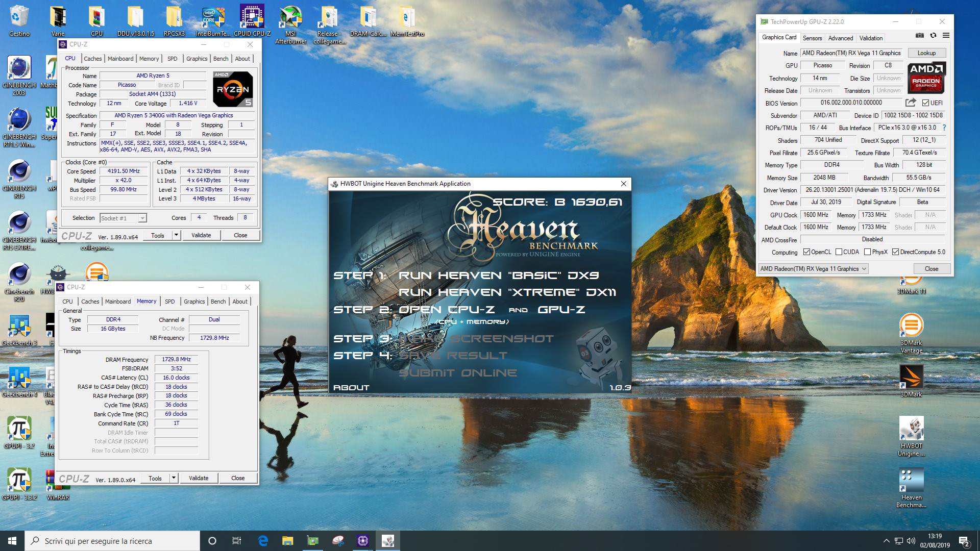Open HWBOT Unigine desktop shortcut

911,436
